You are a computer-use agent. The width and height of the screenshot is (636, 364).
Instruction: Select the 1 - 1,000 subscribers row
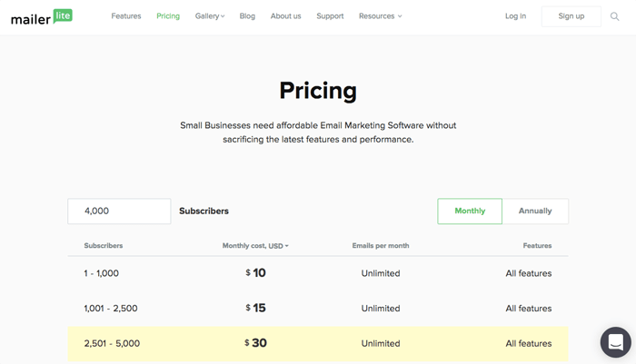(318, 273)
